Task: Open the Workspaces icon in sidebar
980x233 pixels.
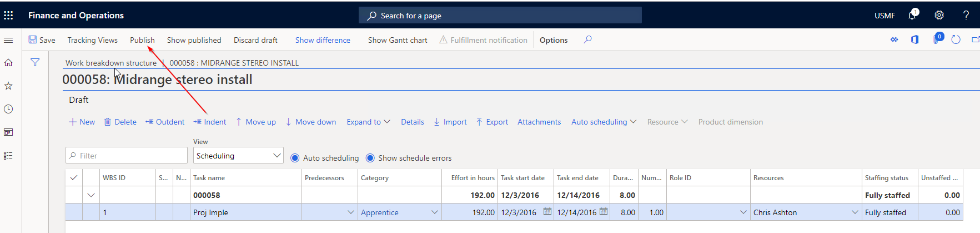Action: click(x=8, y=132)
